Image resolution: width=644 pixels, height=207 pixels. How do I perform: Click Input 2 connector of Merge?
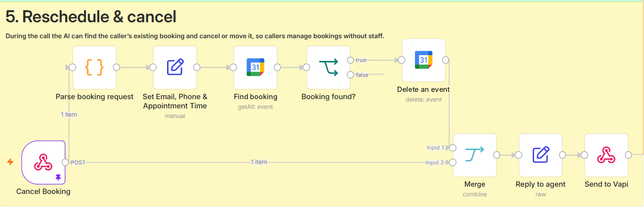(453, 163)
